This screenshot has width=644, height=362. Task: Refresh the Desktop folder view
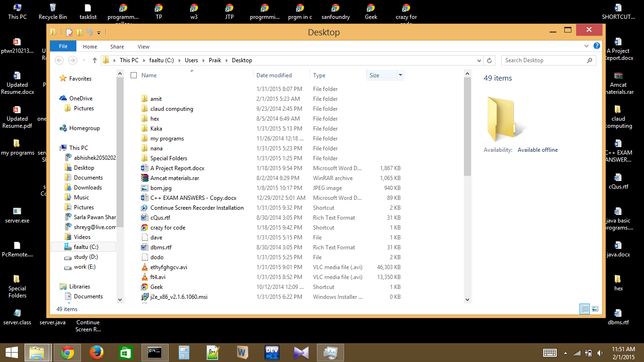click(x=489, y=60)
